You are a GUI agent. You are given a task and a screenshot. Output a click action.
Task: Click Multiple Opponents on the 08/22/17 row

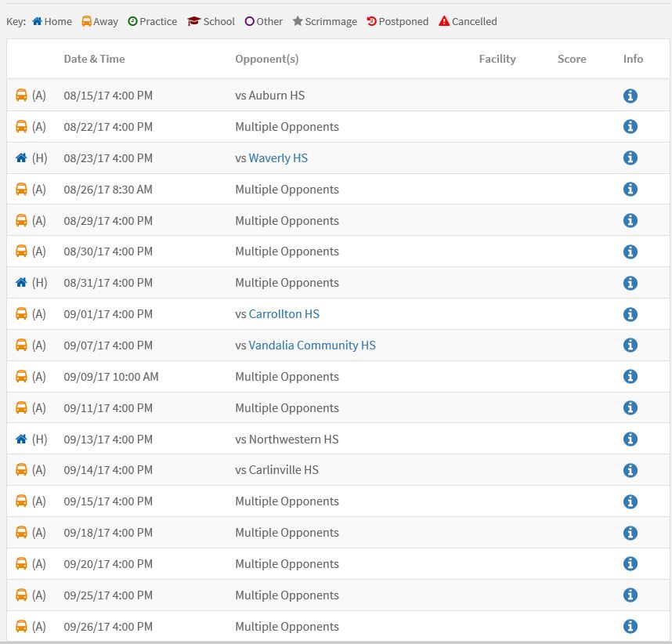287,127
